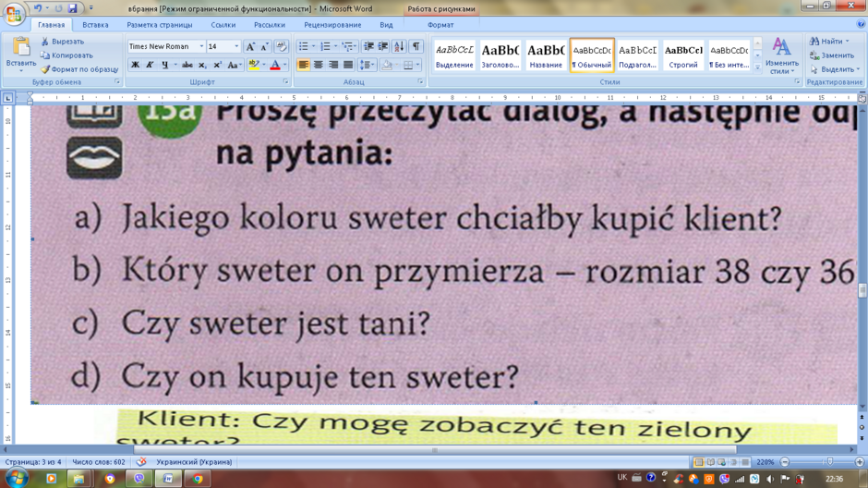Select the Строгий style
This screenshot has height=488, width=868.
coord(683,55)
